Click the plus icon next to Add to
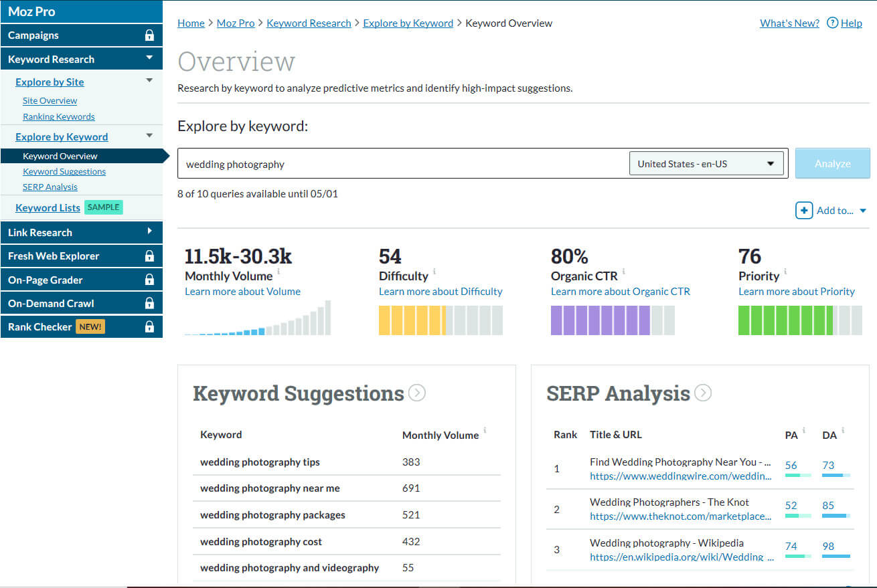877x588 pixels. 804,210
